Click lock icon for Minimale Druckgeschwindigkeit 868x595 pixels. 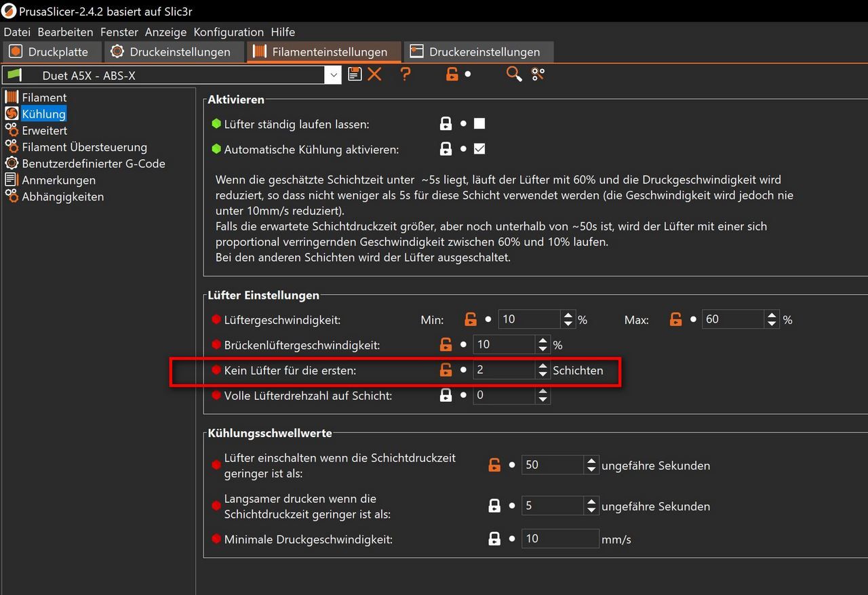tap(494, 539)
